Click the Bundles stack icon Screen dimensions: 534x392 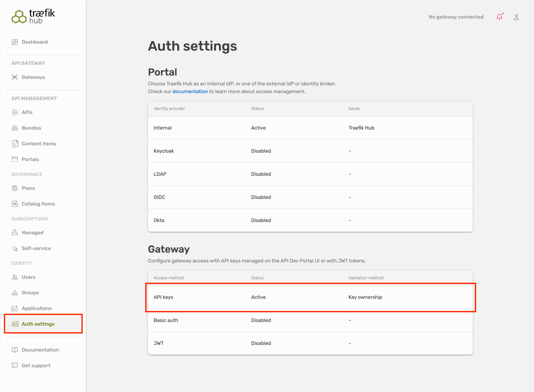coord(15,128)
